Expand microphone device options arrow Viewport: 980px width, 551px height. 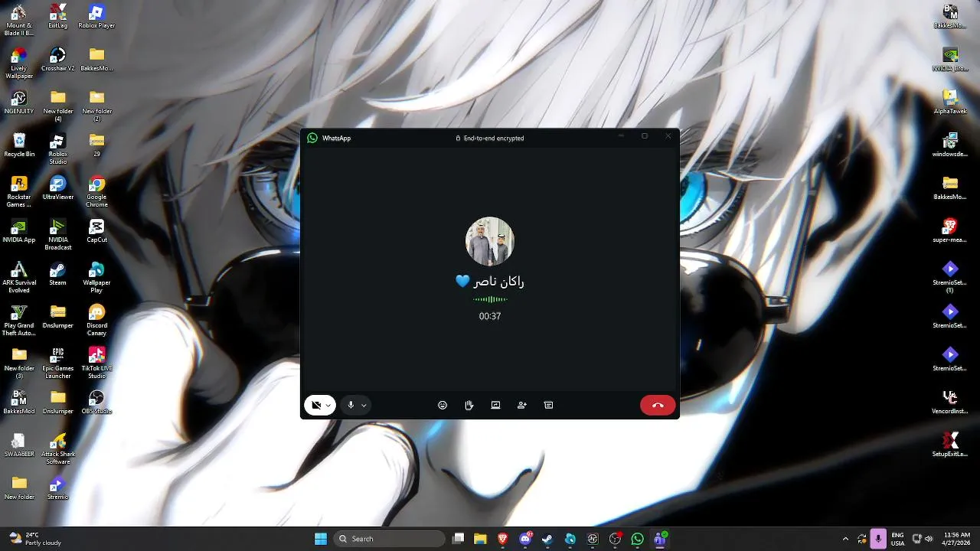[x=364, y=406]
